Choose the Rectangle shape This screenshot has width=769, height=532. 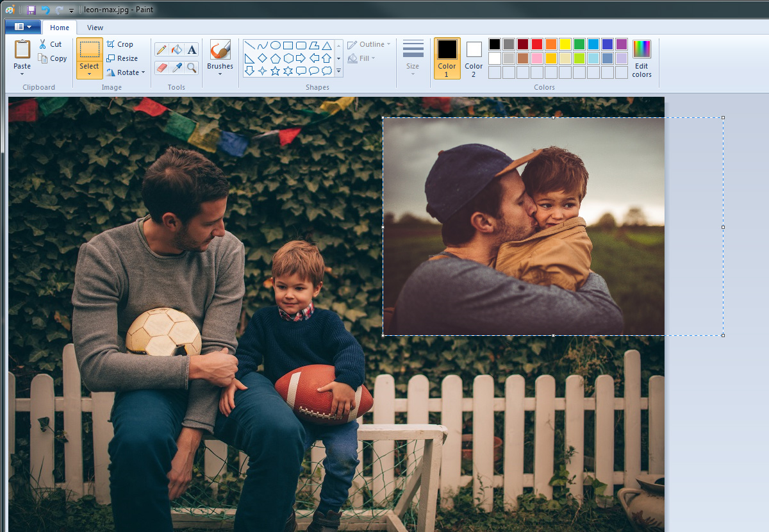pyautogui.click(x=288, y=46)
